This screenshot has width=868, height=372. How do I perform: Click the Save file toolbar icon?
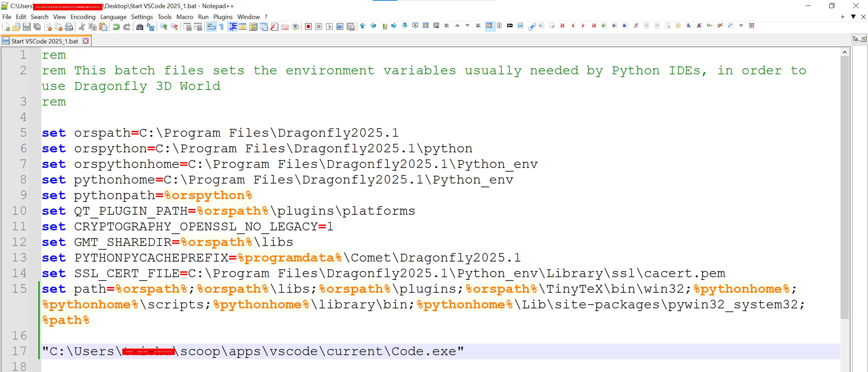click(27, 27)
